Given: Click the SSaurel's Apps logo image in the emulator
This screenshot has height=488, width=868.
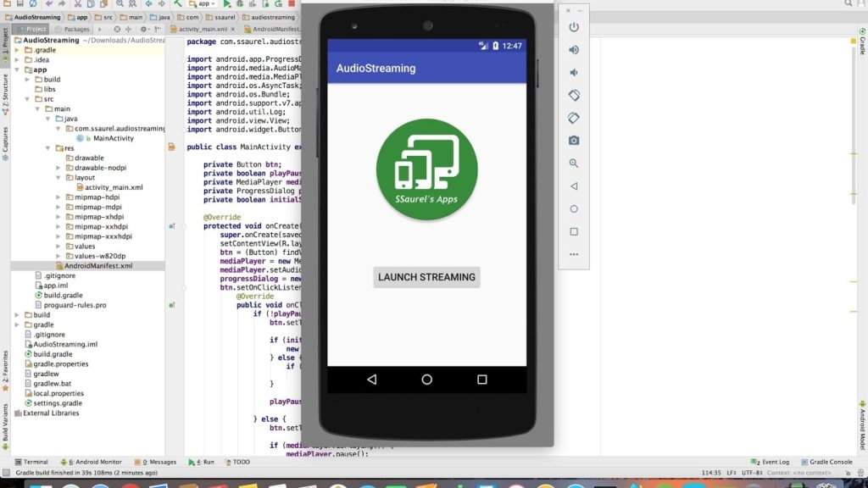Looking at the screenshot, I should (x=427, y=169).
